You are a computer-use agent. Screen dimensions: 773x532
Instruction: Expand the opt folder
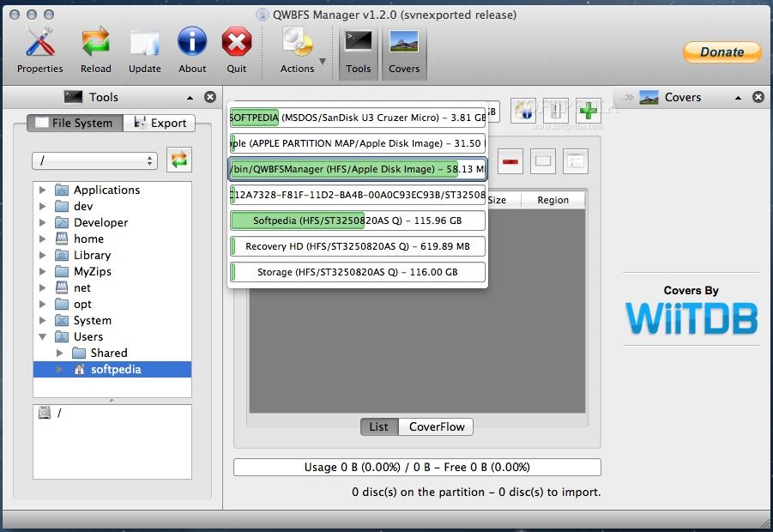click(42, 304)
